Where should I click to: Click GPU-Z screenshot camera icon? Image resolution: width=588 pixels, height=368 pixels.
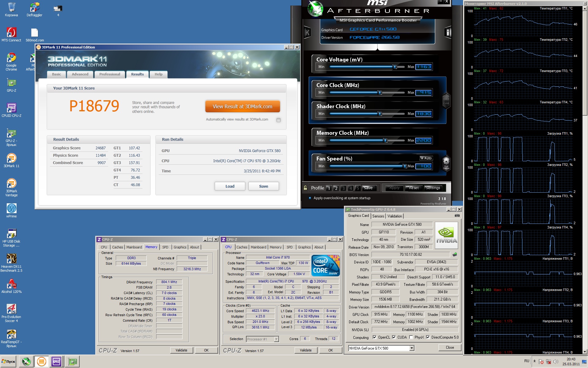click(x=457, y=216)
